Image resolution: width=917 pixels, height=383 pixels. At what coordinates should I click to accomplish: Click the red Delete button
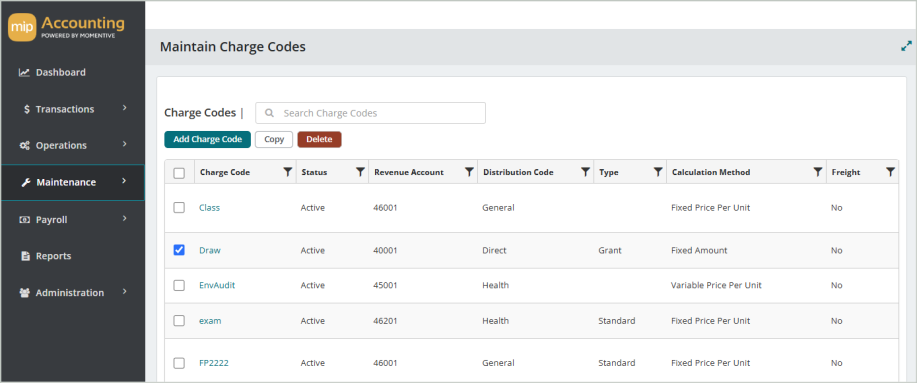point(319,139)
